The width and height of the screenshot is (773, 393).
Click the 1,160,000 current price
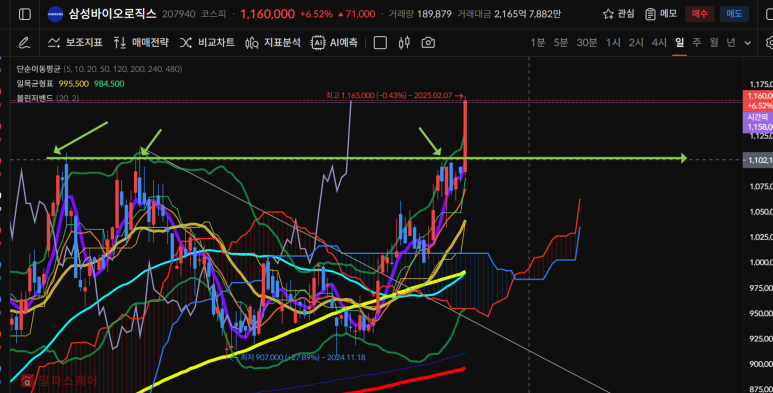point(268,14)
